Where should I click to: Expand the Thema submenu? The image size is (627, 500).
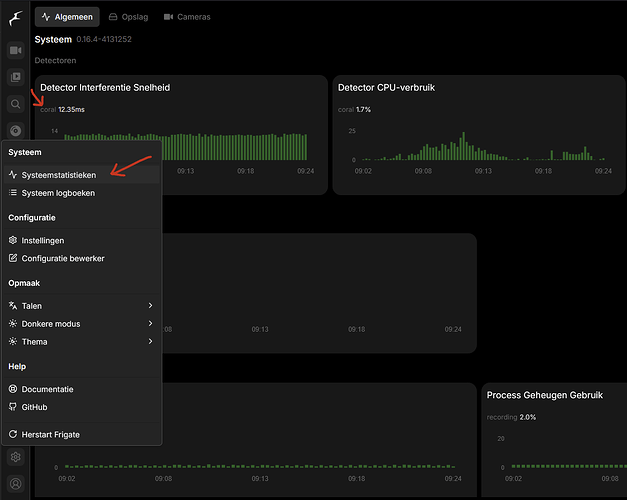pos(80,342)
